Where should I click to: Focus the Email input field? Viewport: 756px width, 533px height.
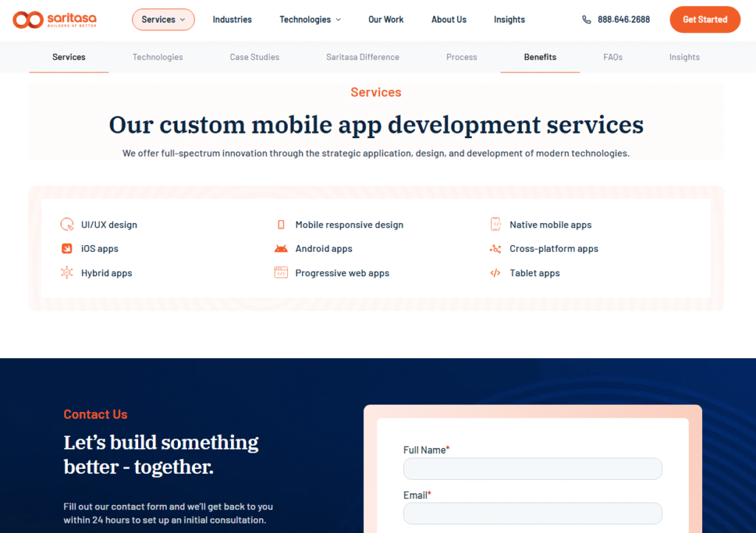pos(533,514)
